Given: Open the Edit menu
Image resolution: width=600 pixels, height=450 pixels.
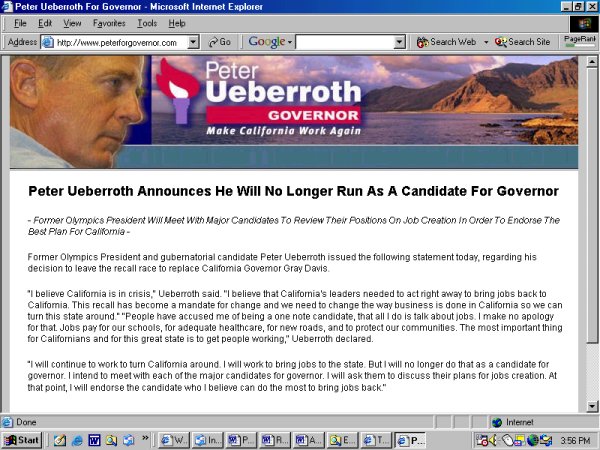Looking at the screenshot, I should (x=45, y=23).
